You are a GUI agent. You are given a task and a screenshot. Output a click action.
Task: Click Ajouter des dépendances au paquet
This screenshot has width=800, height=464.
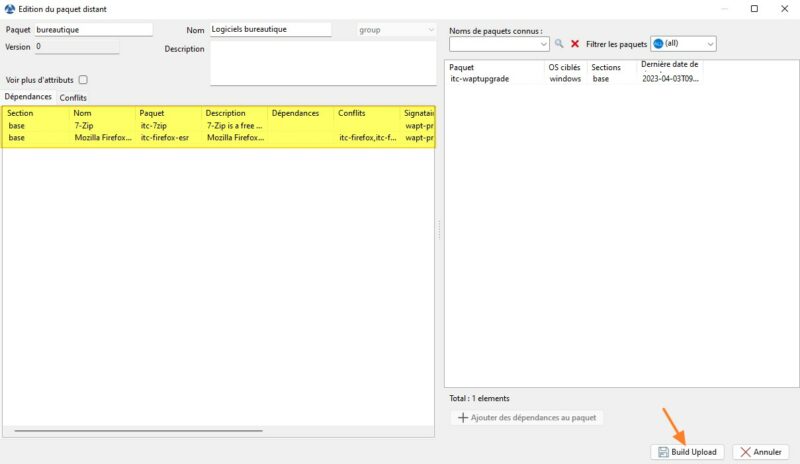click(x=526, y=418)
